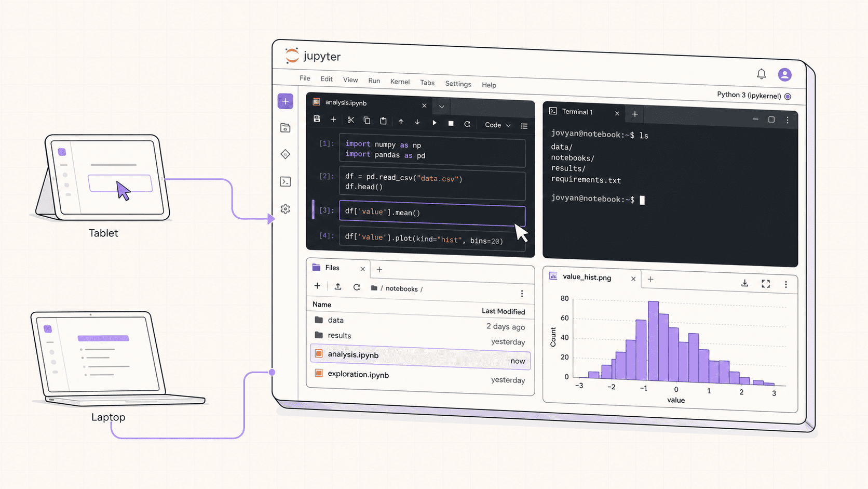Screen dimensions: 868x489
Task: Open the View menu
Action: coord(350,80)
